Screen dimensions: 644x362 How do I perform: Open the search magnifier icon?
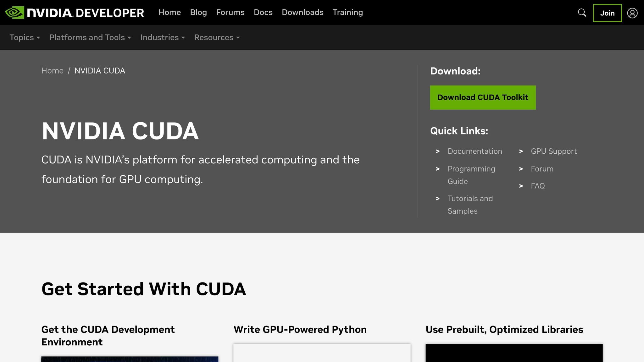[582, 13]
